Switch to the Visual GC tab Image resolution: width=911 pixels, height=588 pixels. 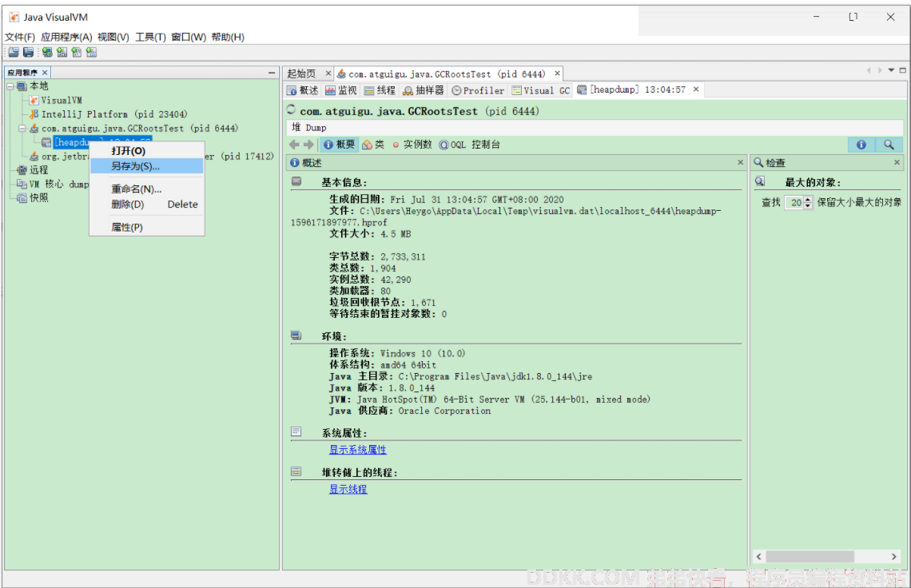click(541, 90)
